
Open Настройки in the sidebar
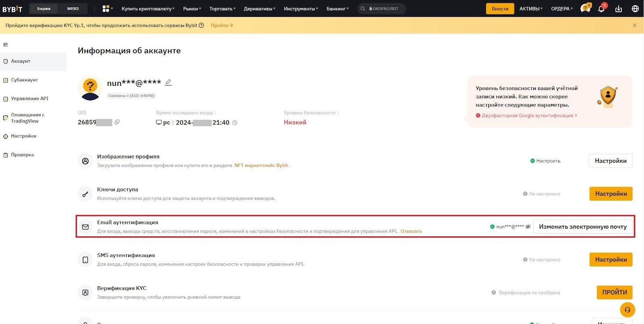click(x=33, y=136)
